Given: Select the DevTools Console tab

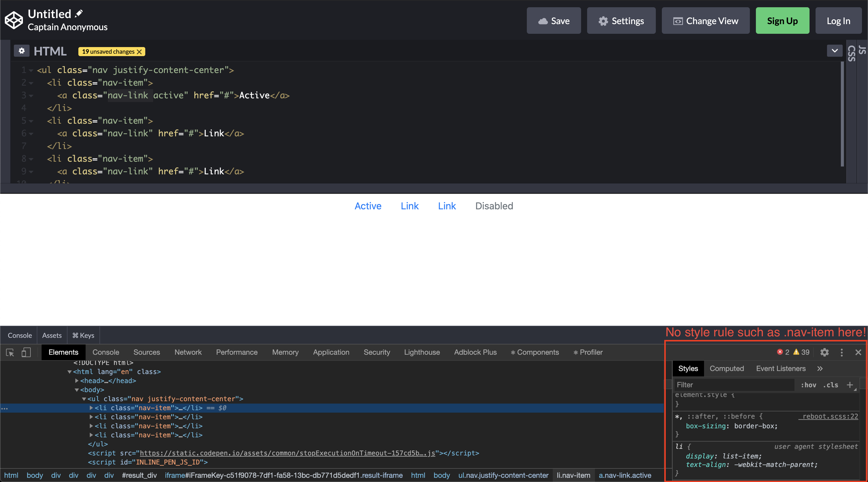Looking at the screenshot, I should coord(106,352).
